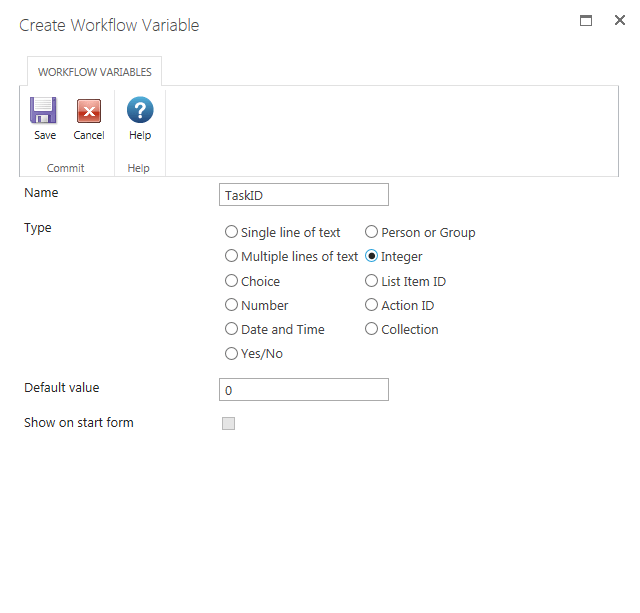Choose the Choice variable type
The height and width of the screenshot is (613, 640).
pos(231,280)
